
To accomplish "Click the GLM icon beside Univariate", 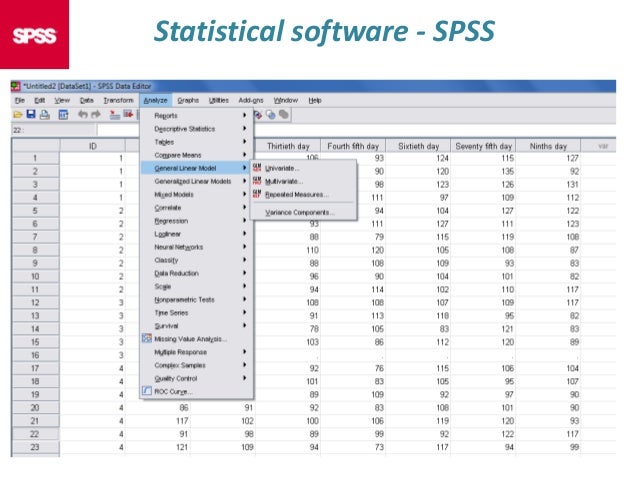I will [257, 168].
